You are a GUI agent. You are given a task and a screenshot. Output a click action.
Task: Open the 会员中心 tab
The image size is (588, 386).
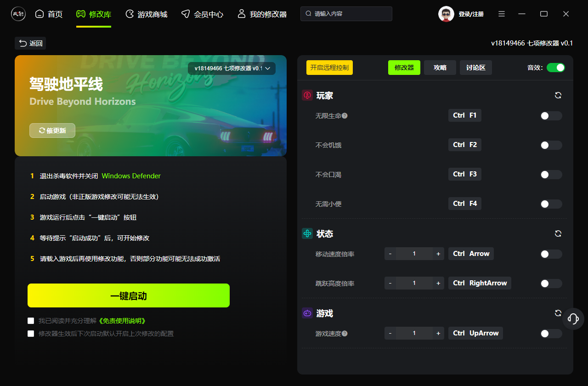point(202,14)
